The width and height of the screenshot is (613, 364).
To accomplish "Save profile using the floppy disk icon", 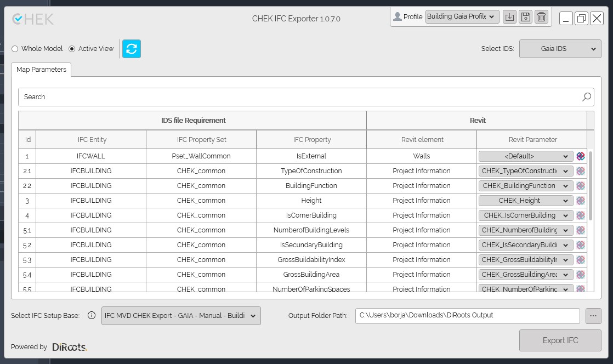I will [x=525, y=17].
